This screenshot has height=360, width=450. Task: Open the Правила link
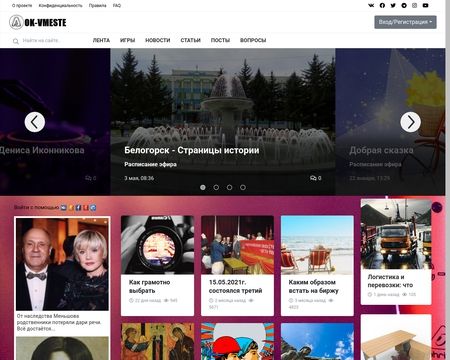coord(97,6)
